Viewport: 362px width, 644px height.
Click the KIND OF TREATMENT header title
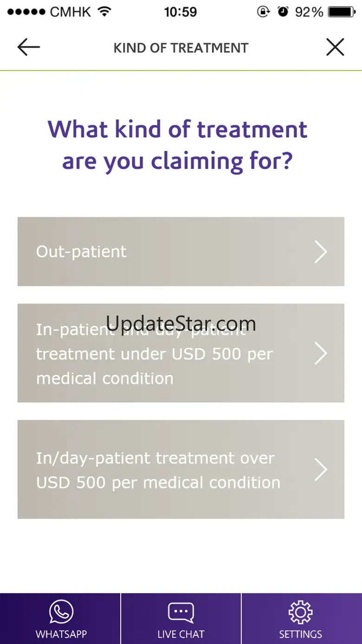click(x=181, y=48)
